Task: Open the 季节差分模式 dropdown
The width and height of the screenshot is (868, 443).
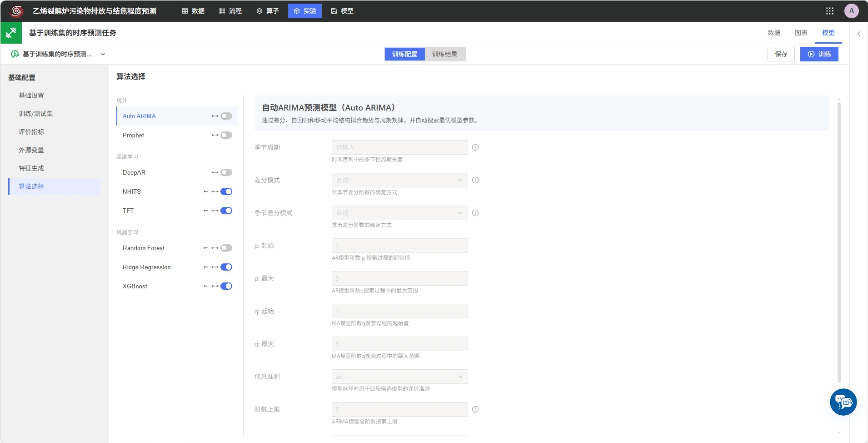Action: click(399, 213)
